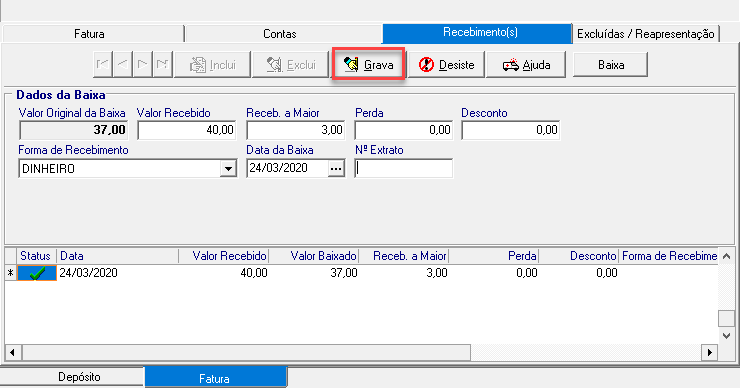740x388 pixels.
Task: Click the Forma de Recebimento column header
Action: point(669,256)
